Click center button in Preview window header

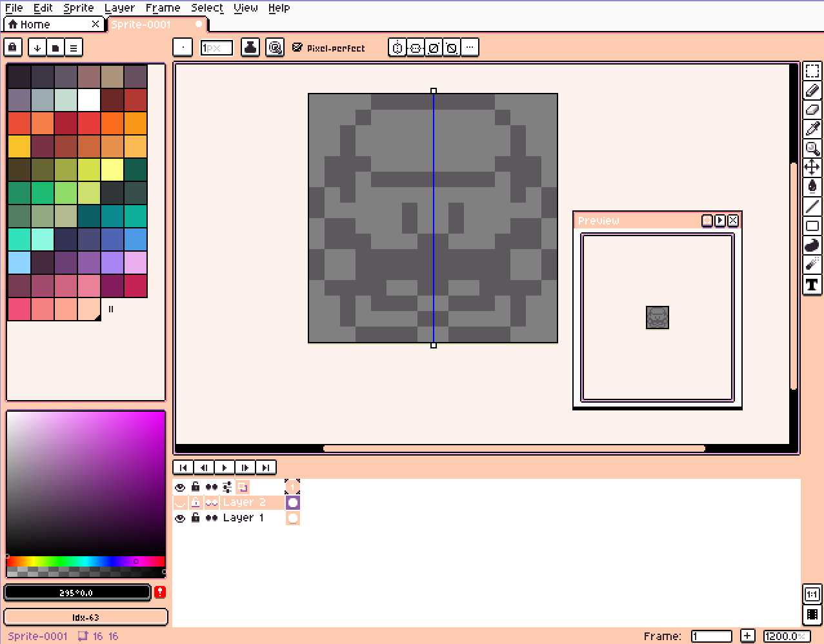pyautogui.click(x=707, y=221)
